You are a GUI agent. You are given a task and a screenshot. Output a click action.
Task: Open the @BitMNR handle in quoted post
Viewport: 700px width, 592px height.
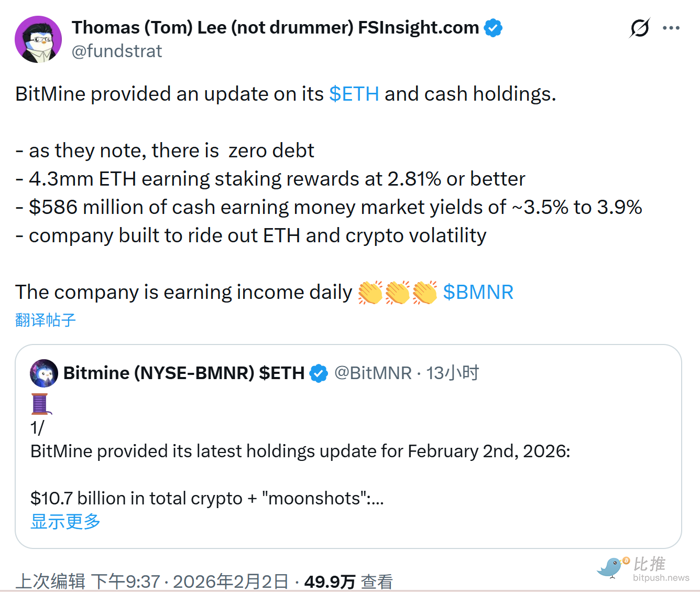point(373,373)
